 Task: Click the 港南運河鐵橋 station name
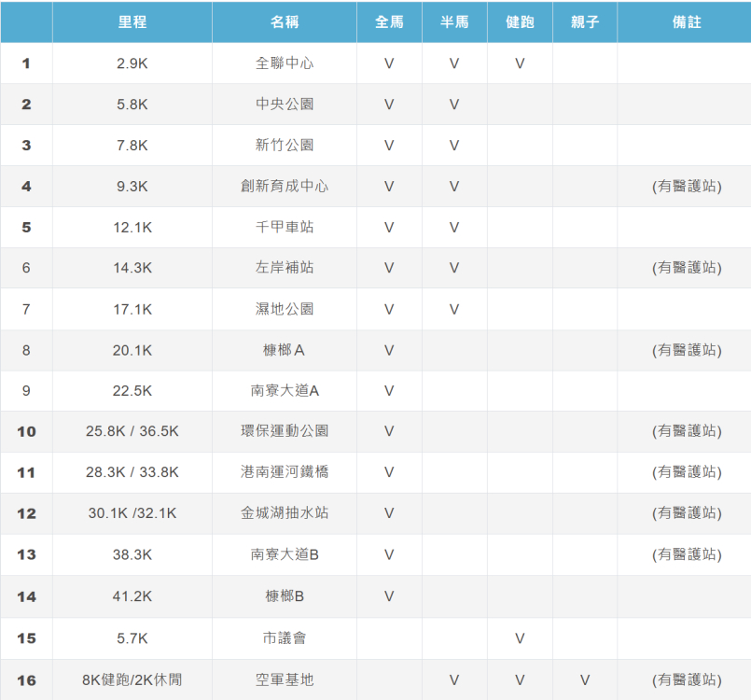coord(285,472)
